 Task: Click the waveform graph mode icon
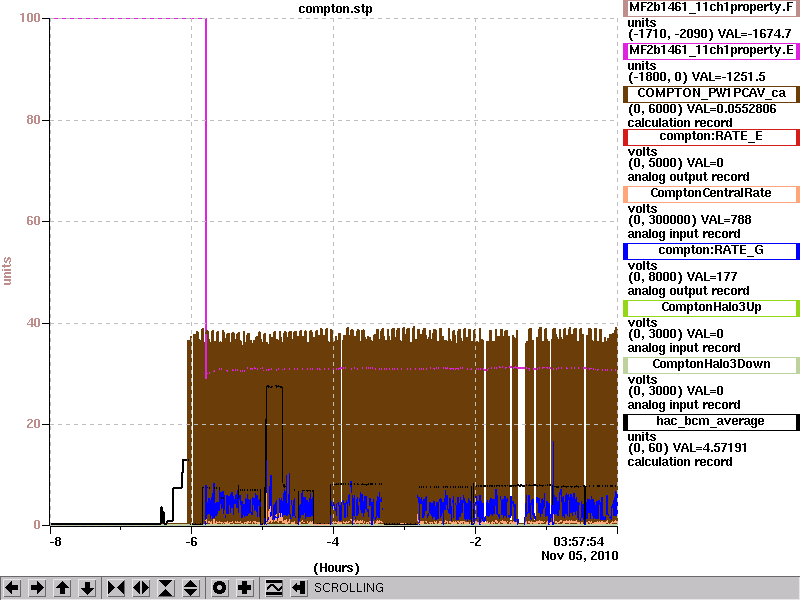click(x=274, y=588)
